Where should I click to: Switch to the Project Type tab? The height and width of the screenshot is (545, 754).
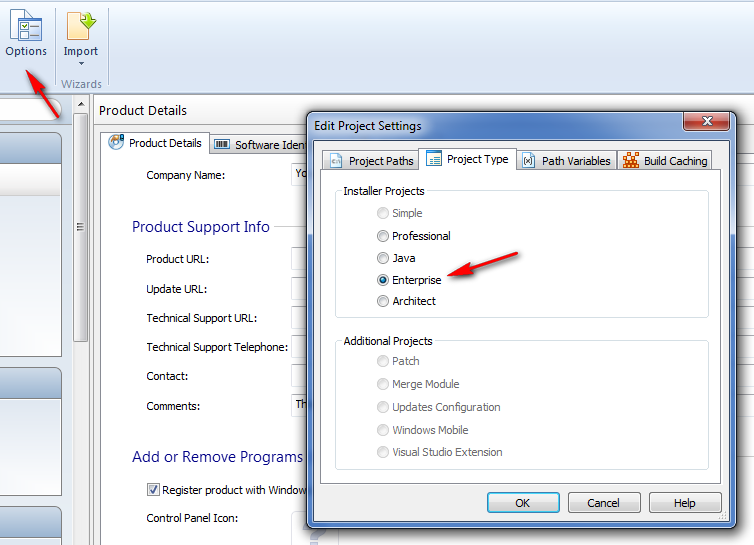tap(467, 159)
